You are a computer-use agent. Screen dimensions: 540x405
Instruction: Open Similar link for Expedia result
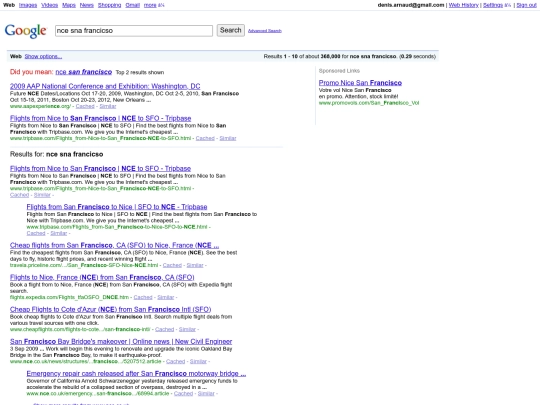pyautogui.click(x=166, y=297)
